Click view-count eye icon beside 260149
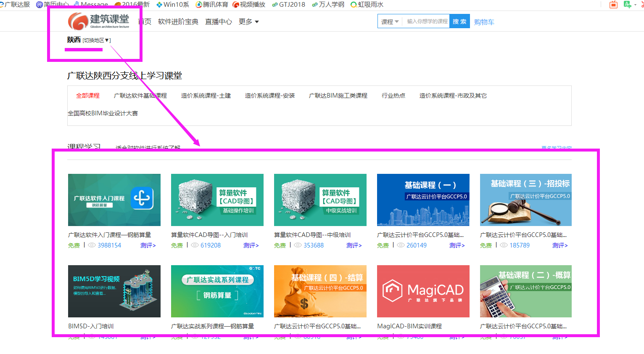This screenshot has width=644, height=354. point(401,245)
